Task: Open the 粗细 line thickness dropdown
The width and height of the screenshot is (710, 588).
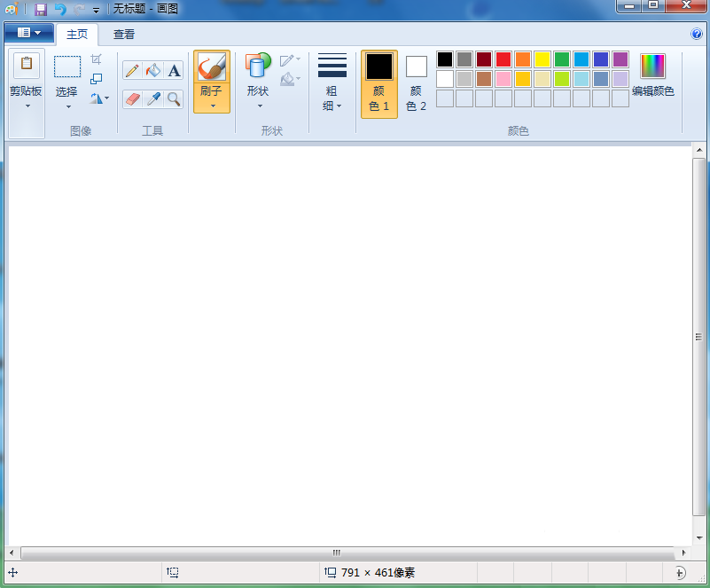Action: click(x=332, y=83)
